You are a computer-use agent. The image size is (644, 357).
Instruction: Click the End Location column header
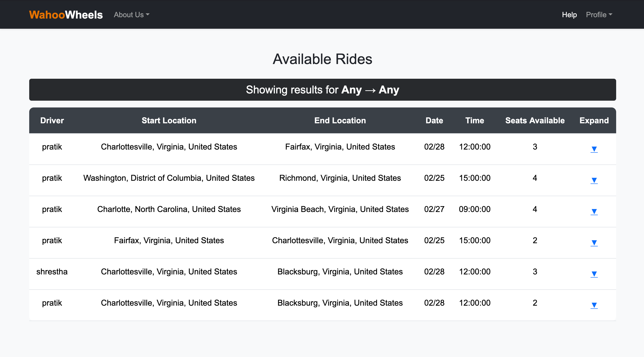click(340, 121)
